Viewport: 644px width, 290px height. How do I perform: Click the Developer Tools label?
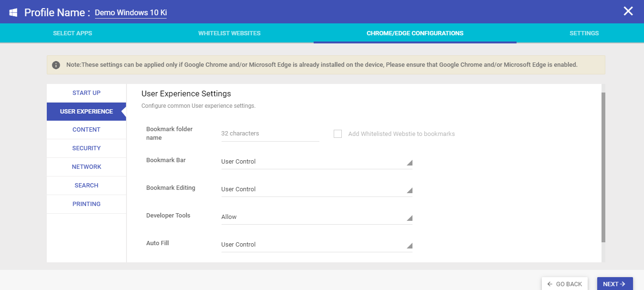coord(168,216)
